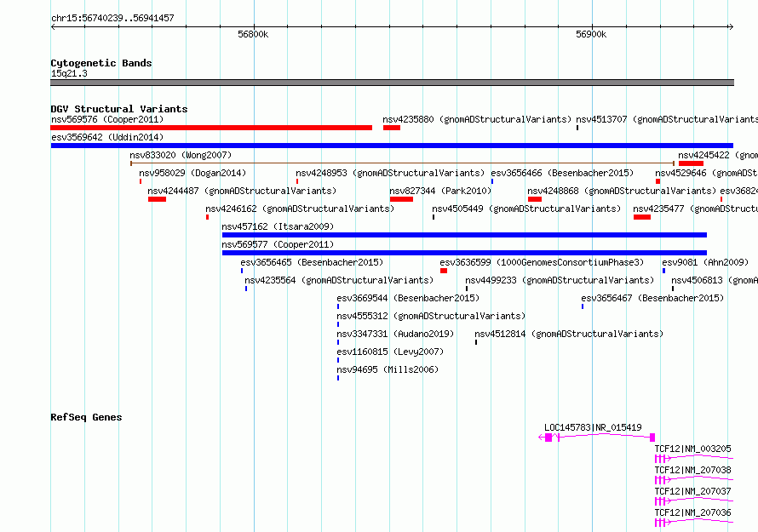This screenshot has width=758, height=532.
Task: Click the DGV Structural Variants track title
Action: click(x=119, y=109)
